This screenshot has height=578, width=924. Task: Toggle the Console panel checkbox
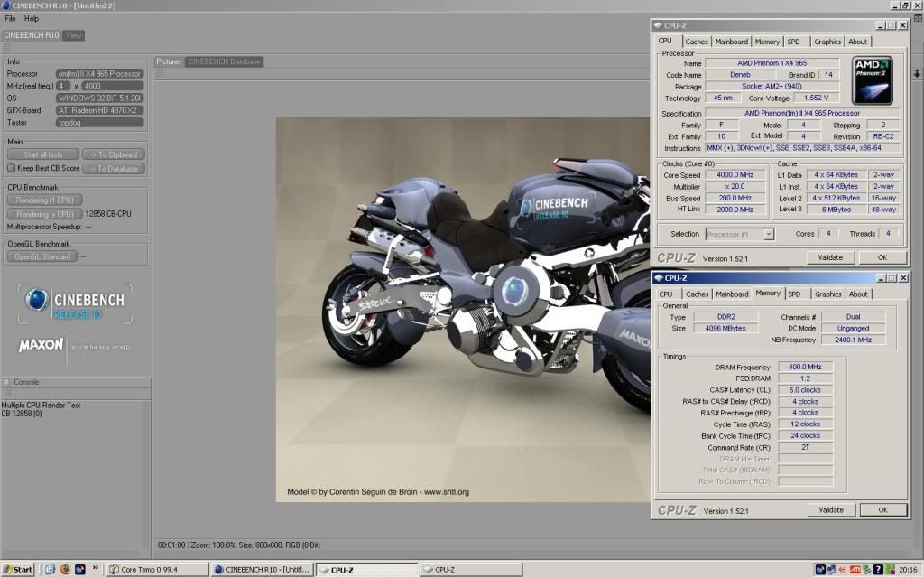coord(7,382)
